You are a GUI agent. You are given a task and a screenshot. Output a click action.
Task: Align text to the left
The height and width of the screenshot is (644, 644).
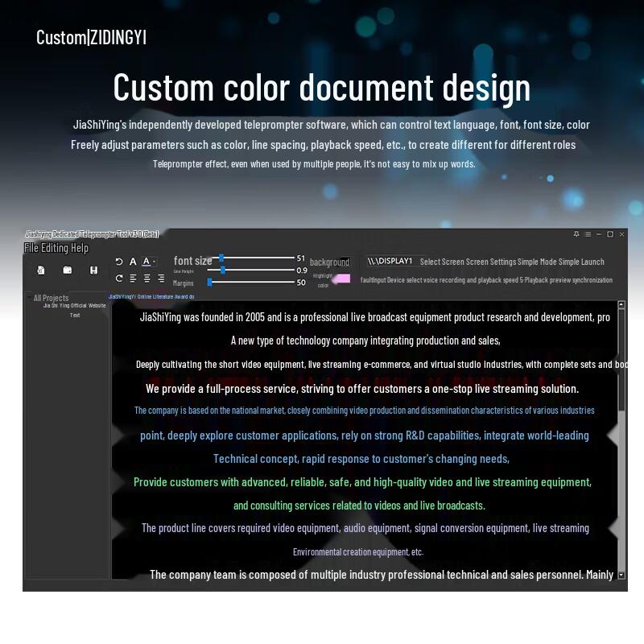tap(133, 279)
